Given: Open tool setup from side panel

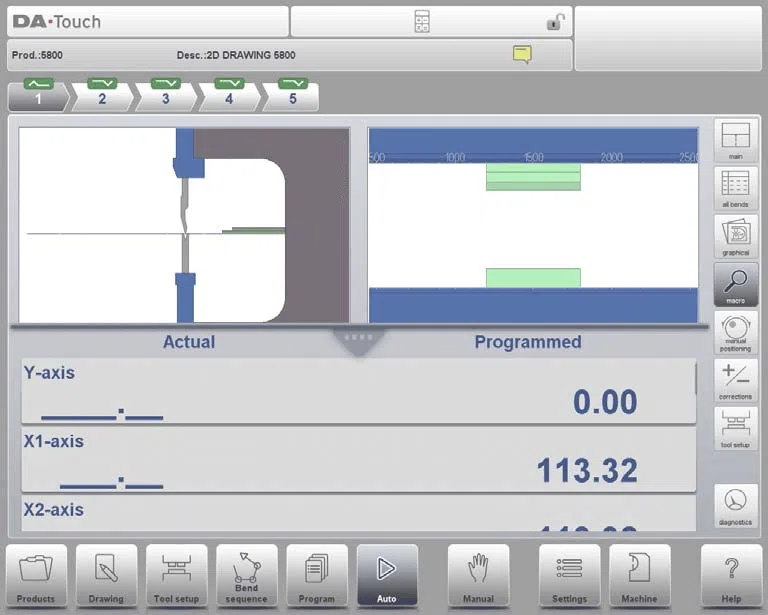Looking at the screenshot, I should click(736, 428).
